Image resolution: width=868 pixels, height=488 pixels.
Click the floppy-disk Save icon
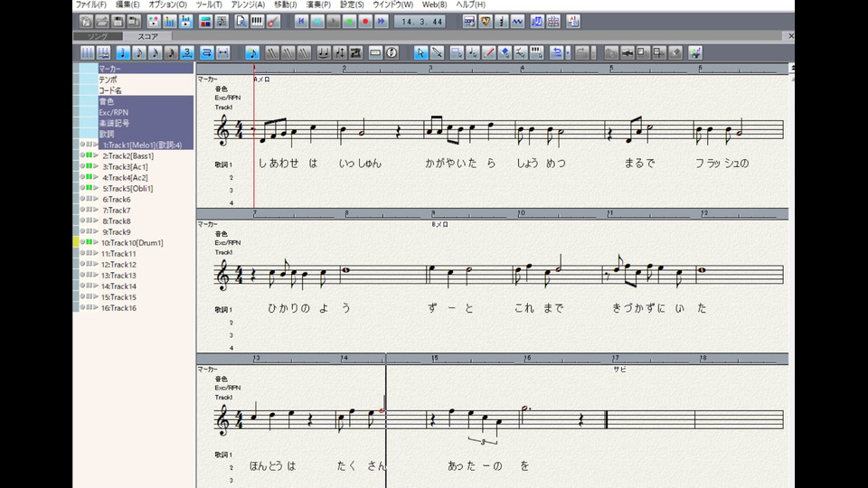tap(118, 22)
